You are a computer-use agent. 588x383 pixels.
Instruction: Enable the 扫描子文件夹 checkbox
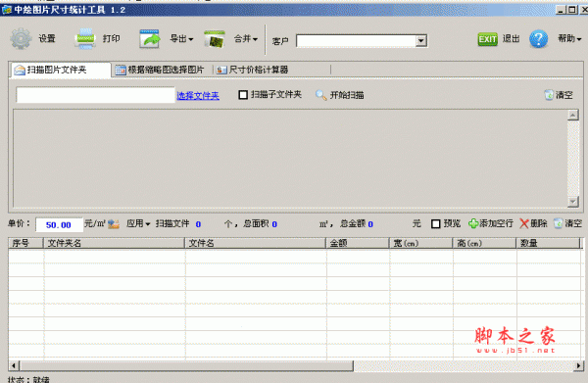coord(243,95)
